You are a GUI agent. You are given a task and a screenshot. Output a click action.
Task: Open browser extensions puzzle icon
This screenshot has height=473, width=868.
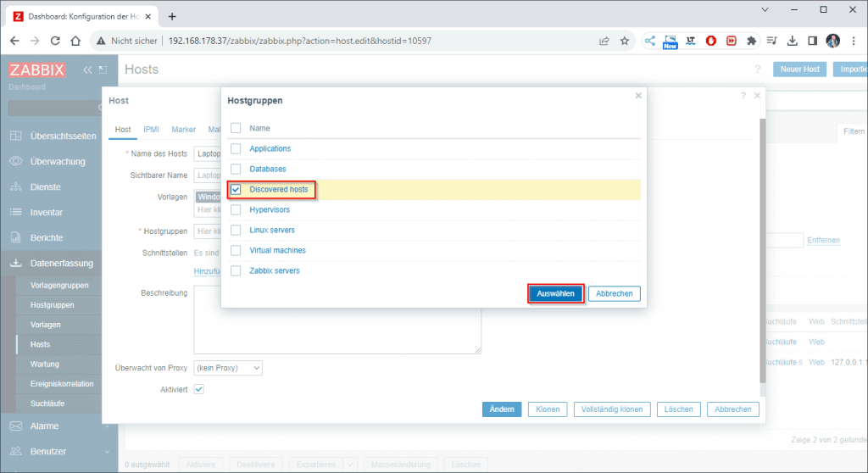751,41
